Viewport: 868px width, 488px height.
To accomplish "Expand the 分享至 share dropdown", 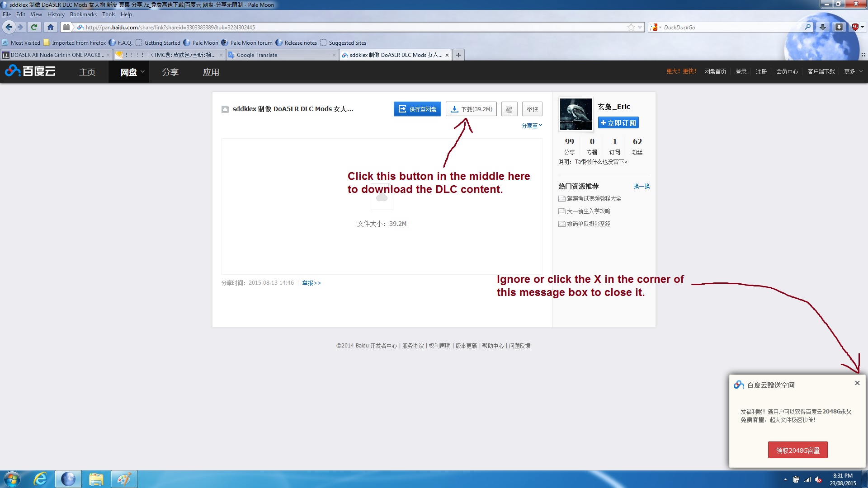I will click(x=532, y=126).
